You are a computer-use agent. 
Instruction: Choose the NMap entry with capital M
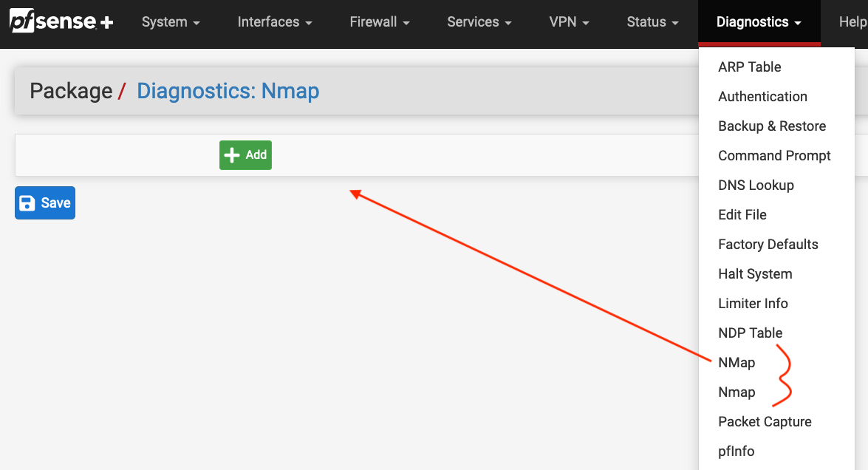tap(737, 363)
